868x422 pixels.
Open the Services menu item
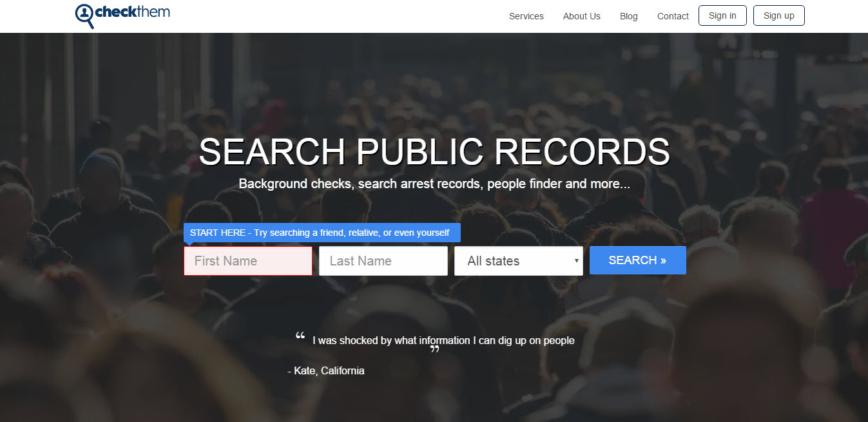tap(526, 16)
